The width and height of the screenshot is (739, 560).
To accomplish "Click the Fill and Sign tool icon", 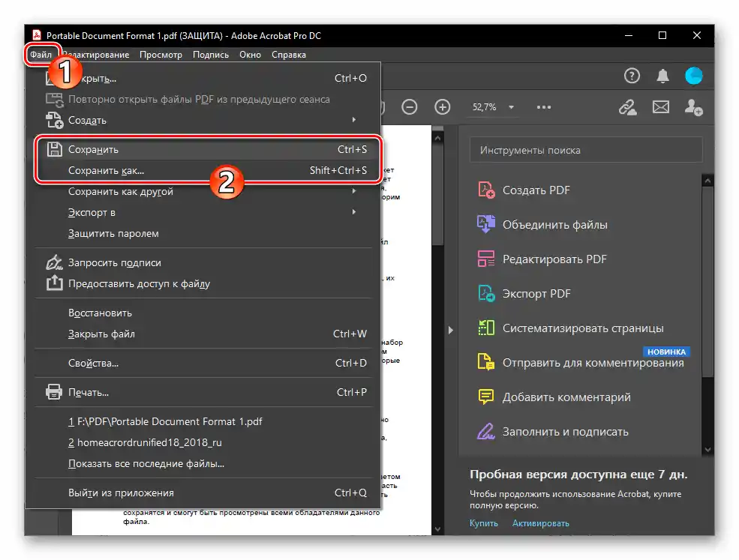I will (x=486, y=431).
